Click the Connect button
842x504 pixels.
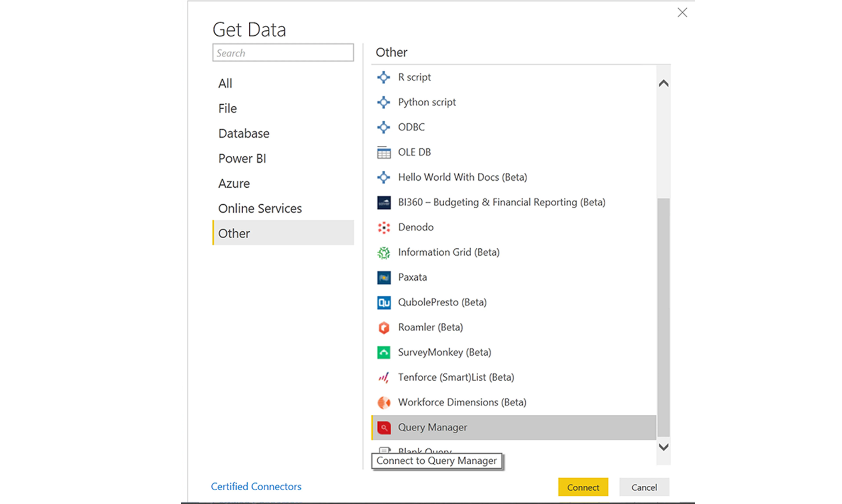pyautogui.click(x=583, y=487)
